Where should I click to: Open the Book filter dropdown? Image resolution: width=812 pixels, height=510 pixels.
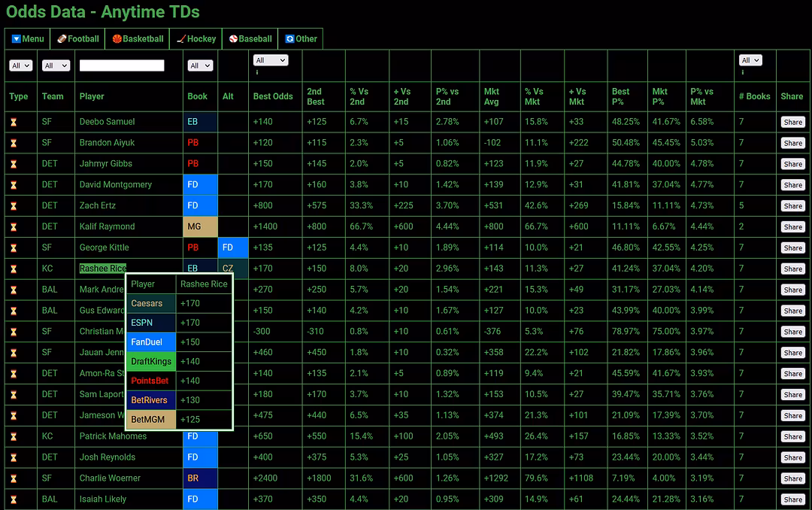200,66
